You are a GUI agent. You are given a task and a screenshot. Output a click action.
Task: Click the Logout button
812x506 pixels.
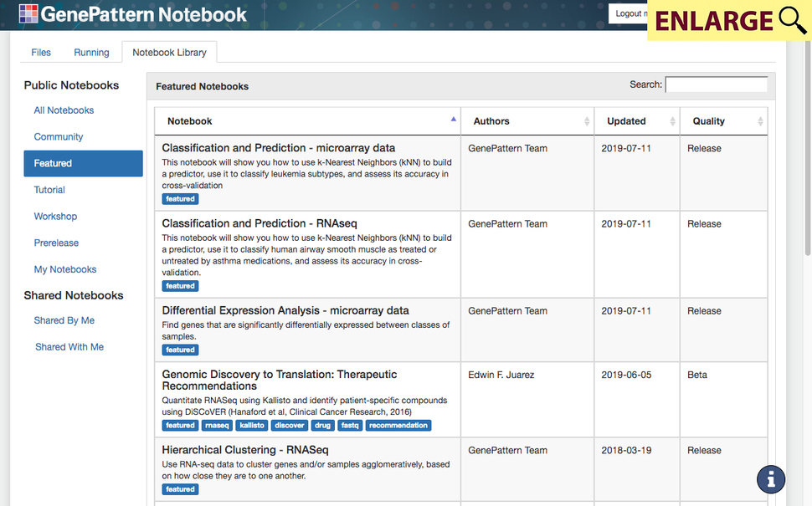(x=630, y=13)
